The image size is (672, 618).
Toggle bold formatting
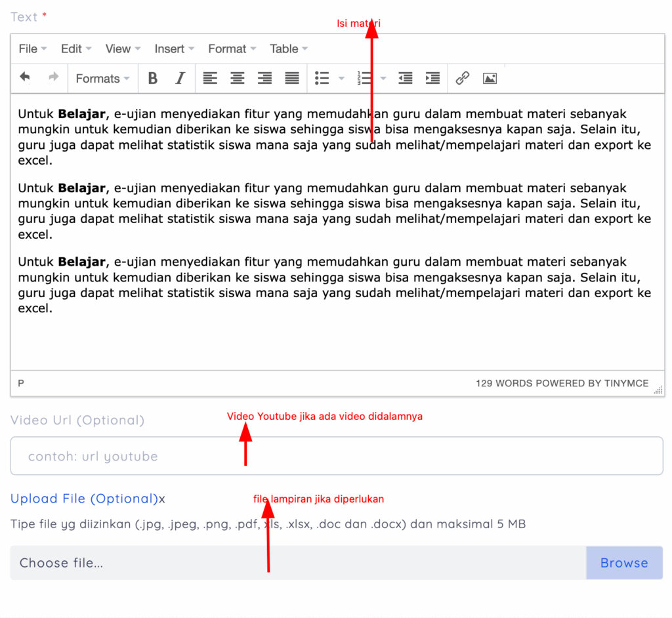tap(153, 79)
